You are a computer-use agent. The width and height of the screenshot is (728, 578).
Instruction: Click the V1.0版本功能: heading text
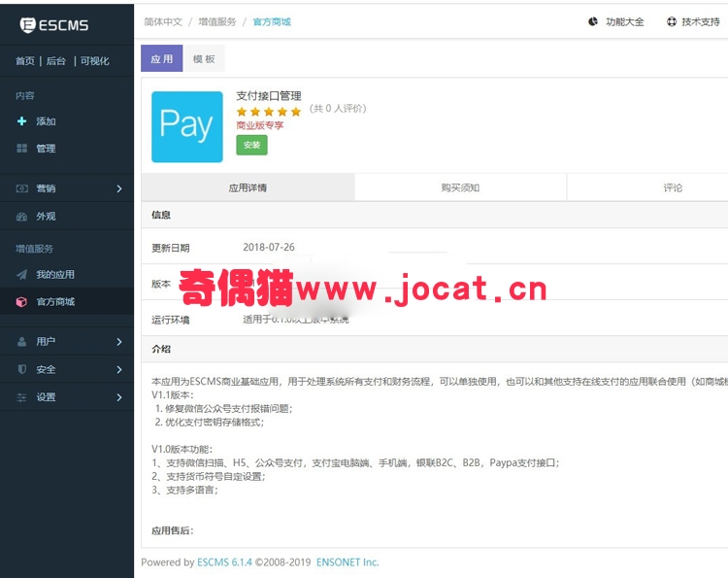click(x=182, y=449)
